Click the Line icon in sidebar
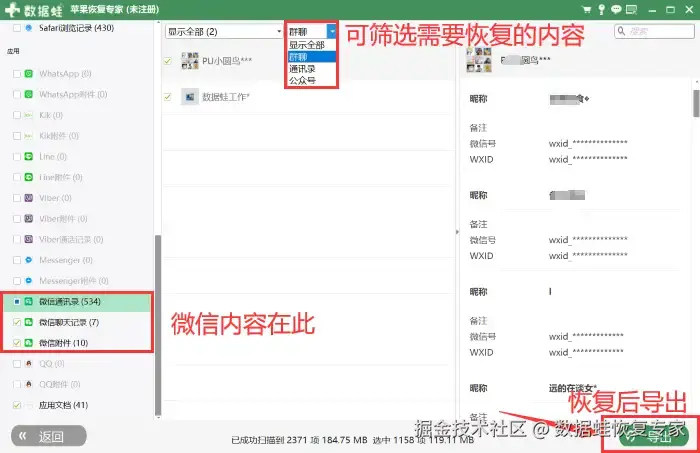 [x=29, y=157]
